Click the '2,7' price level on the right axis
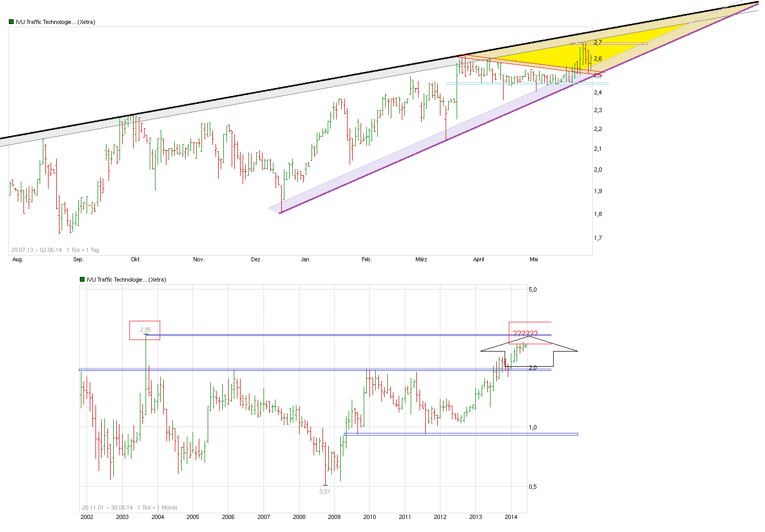 click(x=598, y=43)
